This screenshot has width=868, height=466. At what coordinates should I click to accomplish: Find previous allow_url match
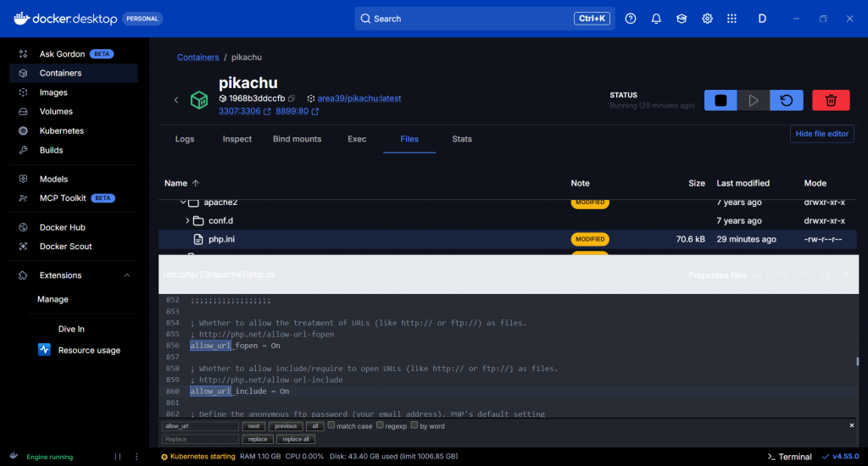286,426
